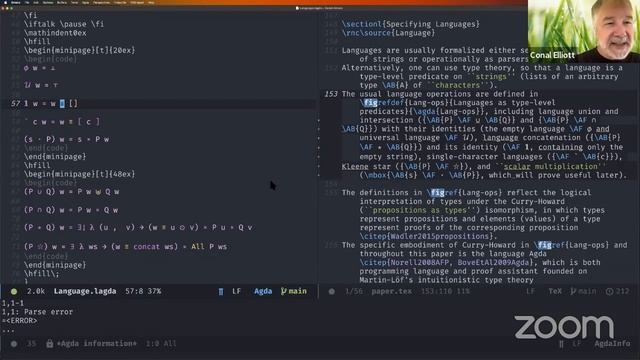Click the word 'All' in the P ☆ line
The width and height of the screenshot is (640, 360).
pos(198,247)
